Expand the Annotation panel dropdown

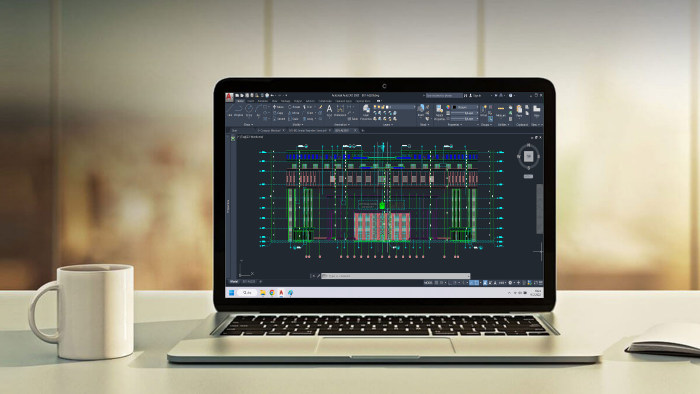tap(342, 124)
